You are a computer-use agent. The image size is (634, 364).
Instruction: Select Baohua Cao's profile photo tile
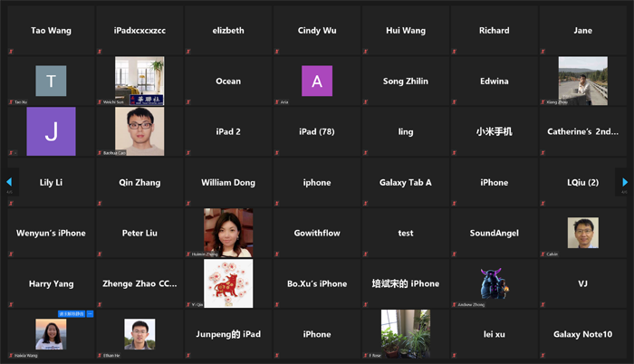point(139,131)
